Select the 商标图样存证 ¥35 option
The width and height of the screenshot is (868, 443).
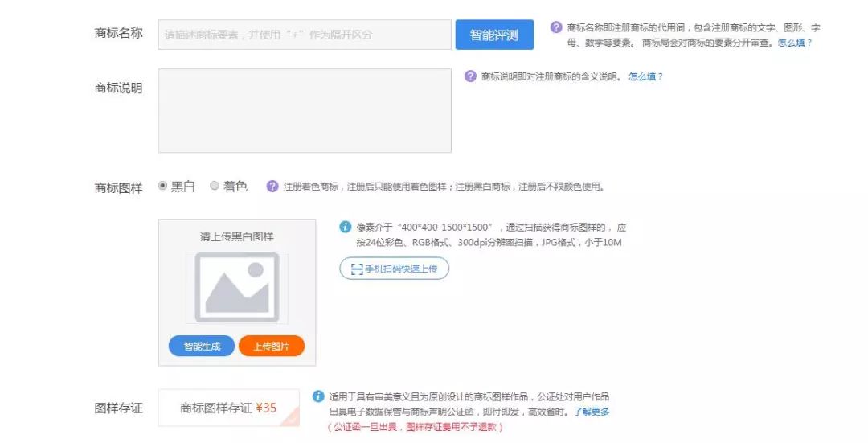click(228, 408)
